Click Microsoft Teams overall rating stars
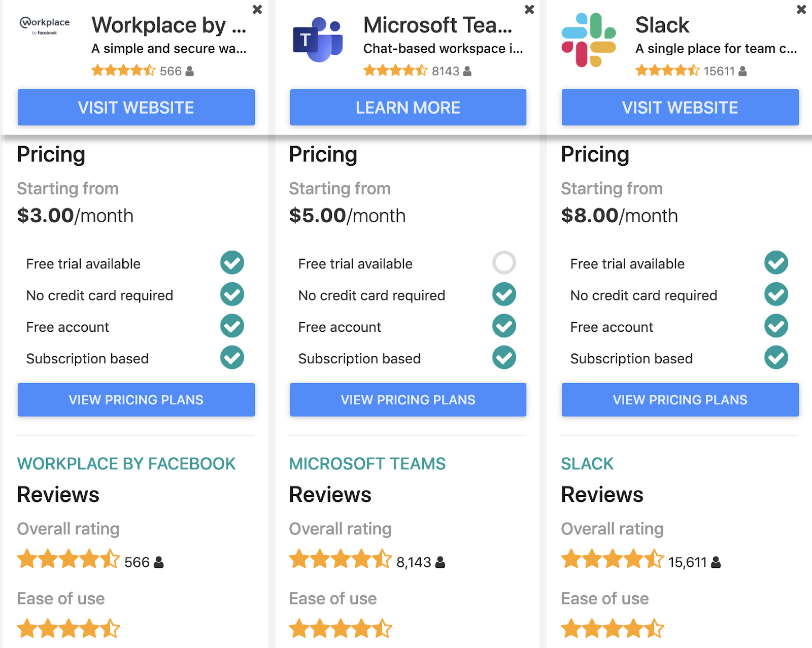 pos(341,559)
